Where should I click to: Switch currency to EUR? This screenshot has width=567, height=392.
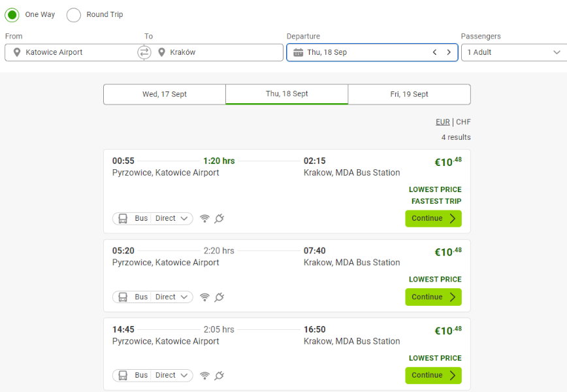443,122
